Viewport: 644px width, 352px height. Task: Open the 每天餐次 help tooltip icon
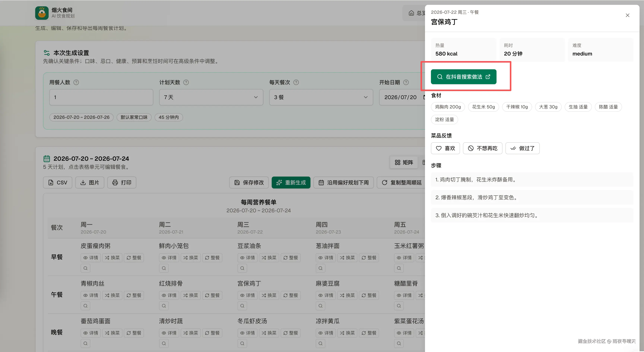click(x=296, y=82)
